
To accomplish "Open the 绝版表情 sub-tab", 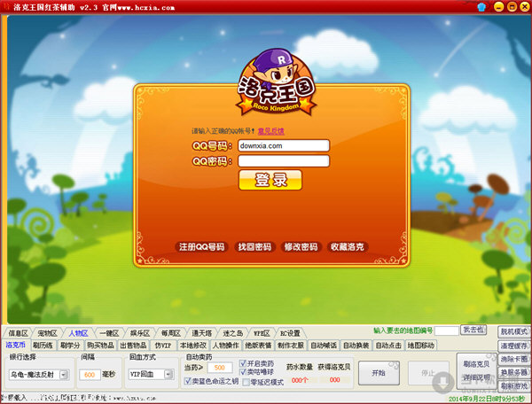I will pos(259,345).
